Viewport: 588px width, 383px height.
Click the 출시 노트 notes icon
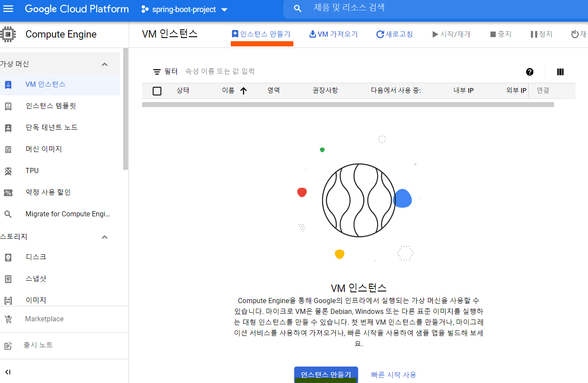pyautogui.click(x=8, y=345)
